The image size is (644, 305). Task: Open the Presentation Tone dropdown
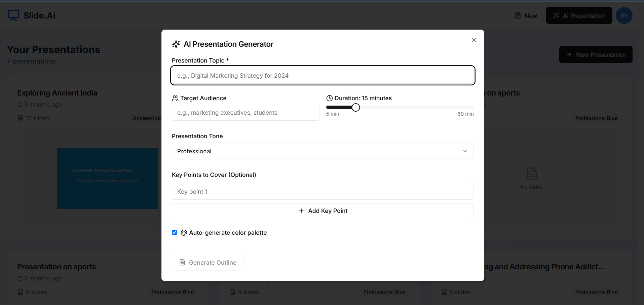click(323, 151)
